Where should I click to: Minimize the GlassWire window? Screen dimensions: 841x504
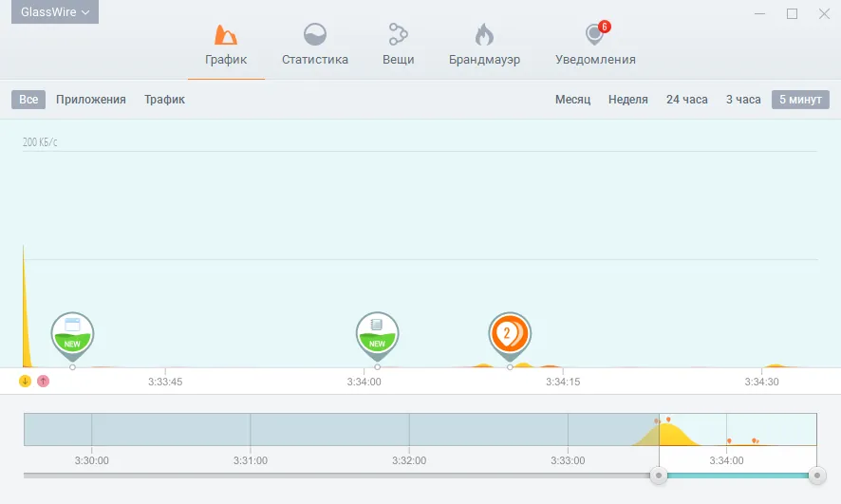click(x=760, y=14)
